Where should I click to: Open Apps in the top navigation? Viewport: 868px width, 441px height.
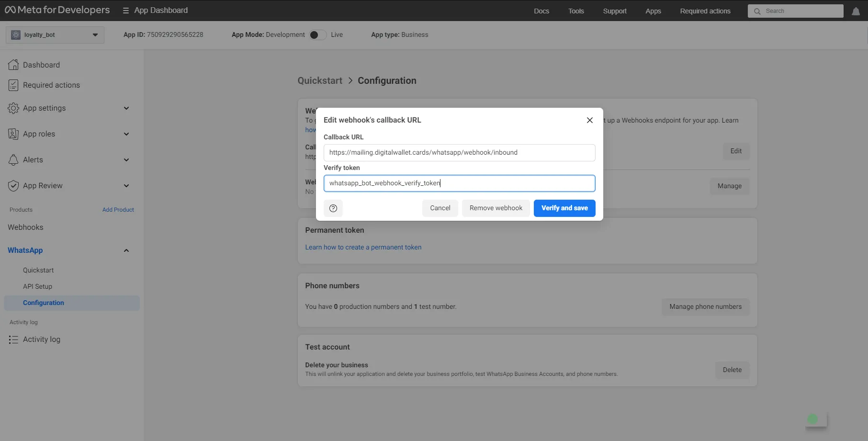(x=653, y=11)
